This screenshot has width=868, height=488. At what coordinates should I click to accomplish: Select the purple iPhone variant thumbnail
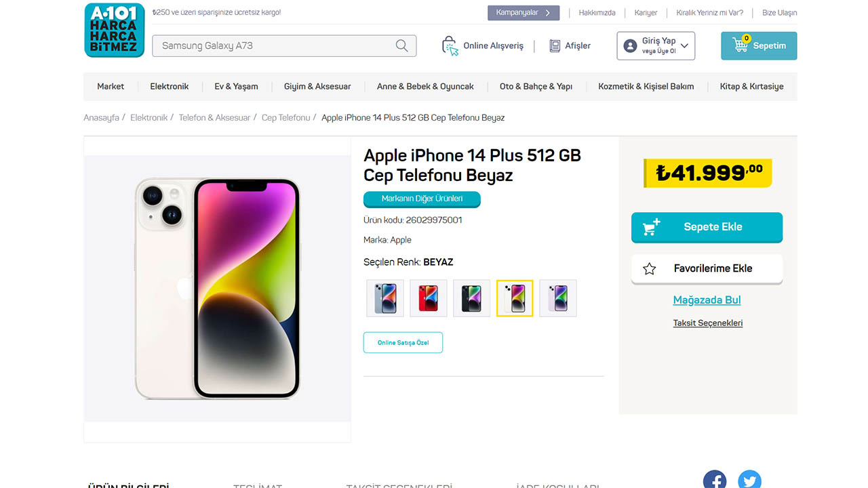pos(557,298)
